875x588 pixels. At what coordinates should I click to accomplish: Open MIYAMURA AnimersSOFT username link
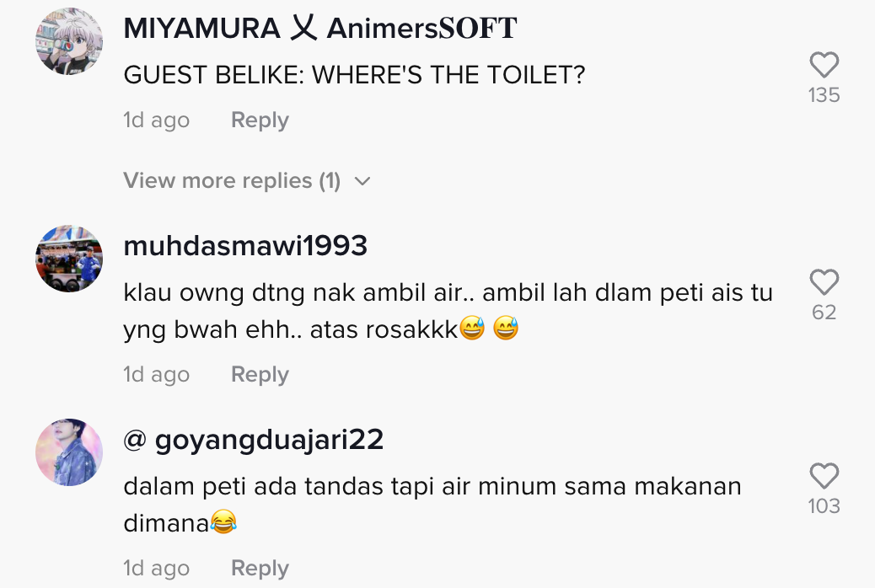(320, 29)
